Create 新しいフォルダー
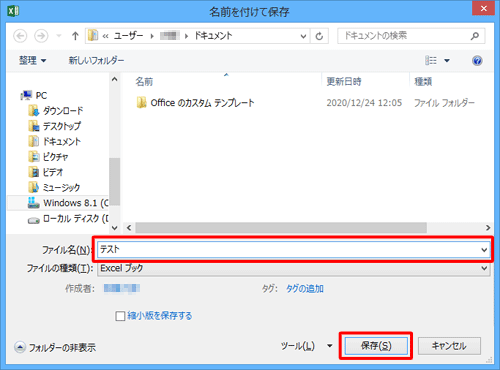 click(x=96, y=61)
